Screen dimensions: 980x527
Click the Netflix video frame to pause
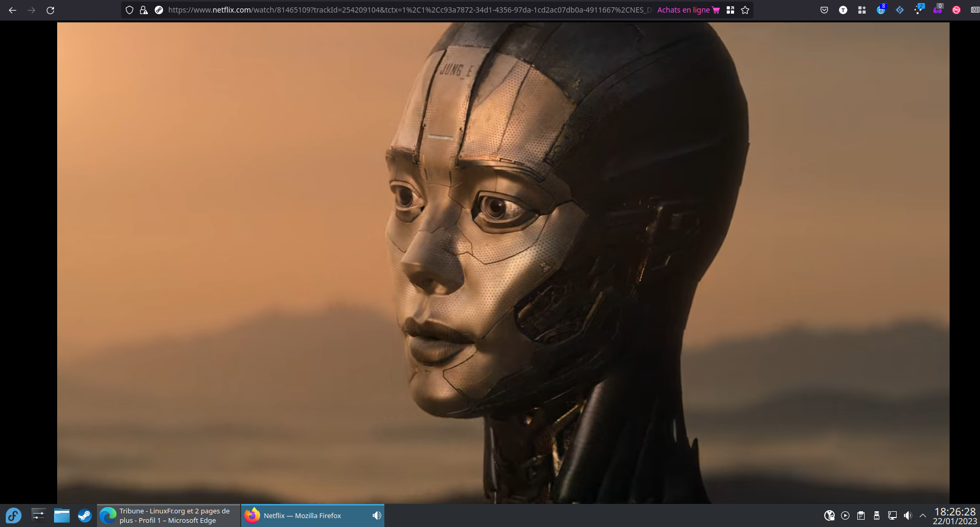503,262
